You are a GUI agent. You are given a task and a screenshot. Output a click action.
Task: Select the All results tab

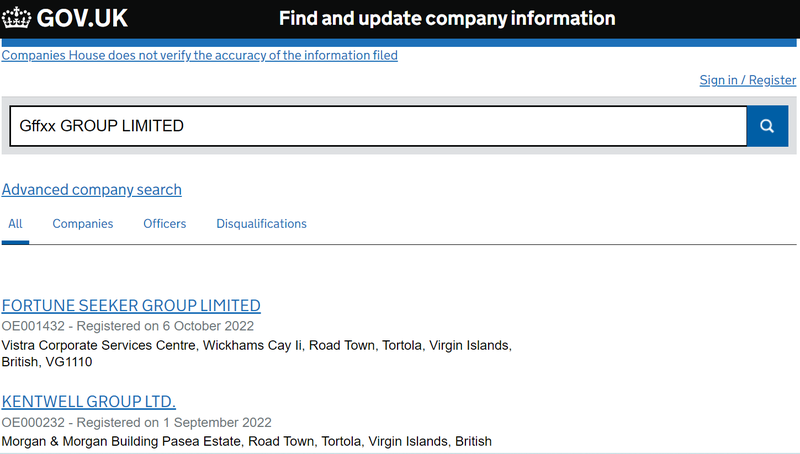point(15,224)
